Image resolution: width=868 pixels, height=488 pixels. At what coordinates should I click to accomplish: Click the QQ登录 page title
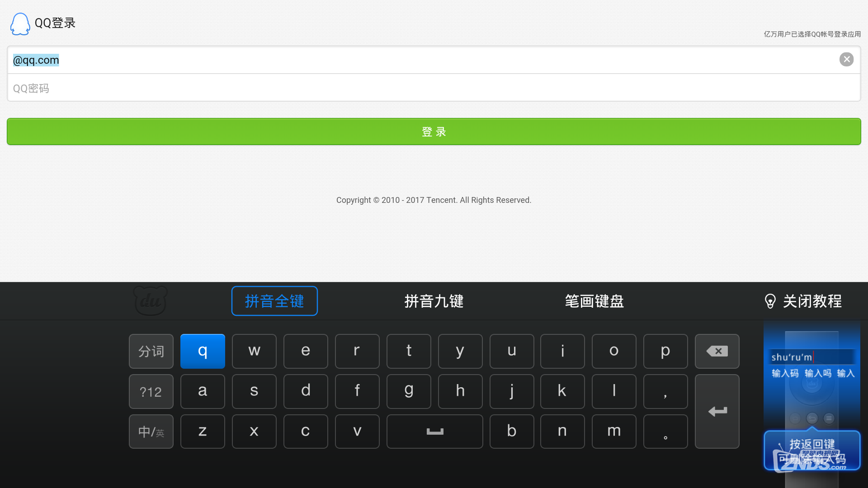(x=55, y=23)
